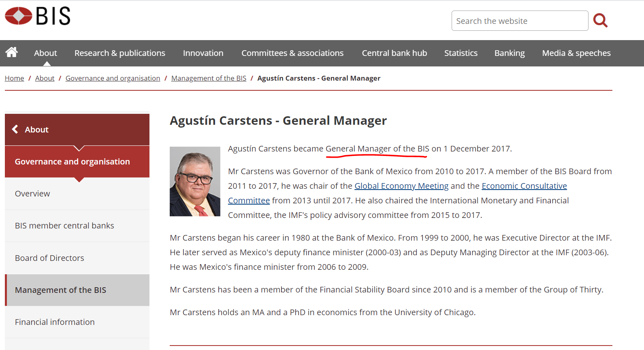Click the magnifying glass search icon

pyautogui.click(x=600, y=20)
